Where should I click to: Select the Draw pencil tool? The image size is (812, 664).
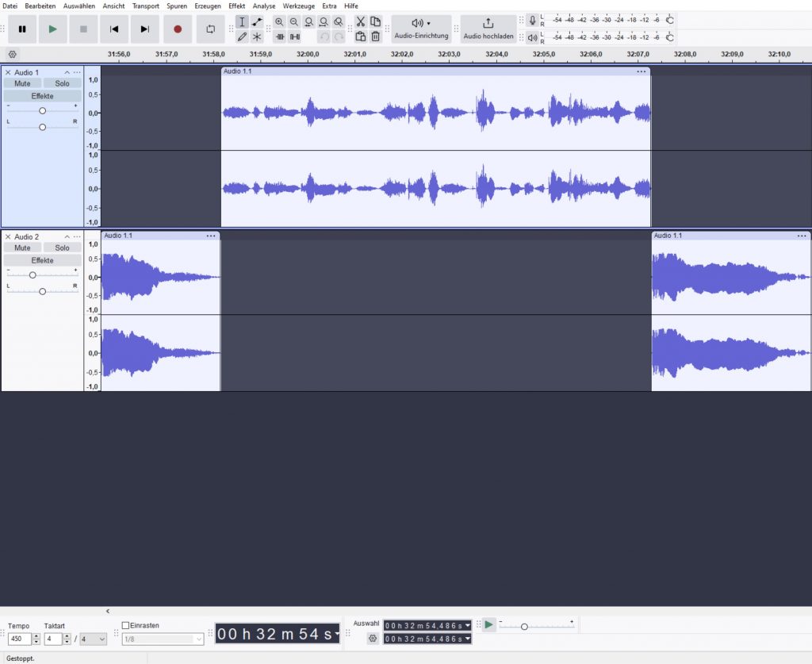pyautogui.click(x=242, y=36)
